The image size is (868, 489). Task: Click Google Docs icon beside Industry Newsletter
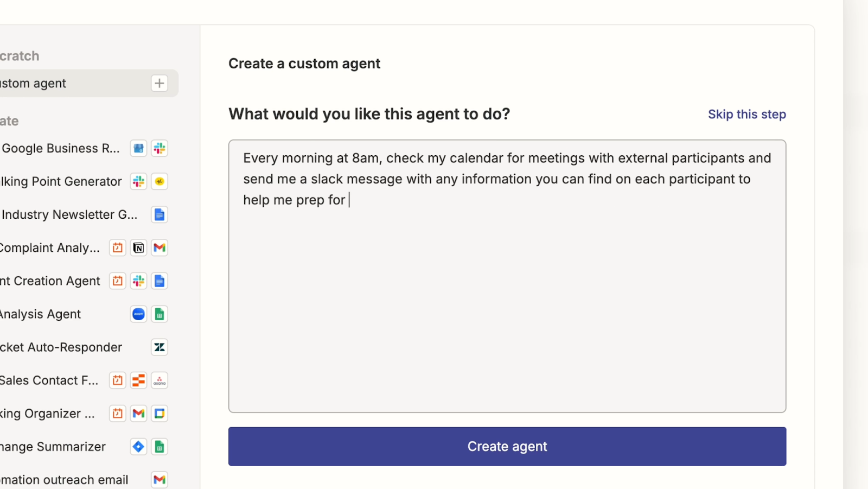click(159, 215)
